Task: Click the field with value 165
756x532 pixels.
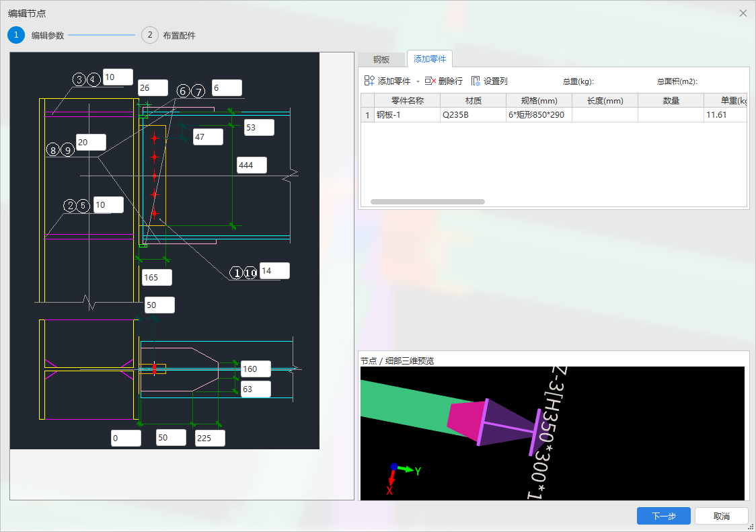Action: click(157, 277)
